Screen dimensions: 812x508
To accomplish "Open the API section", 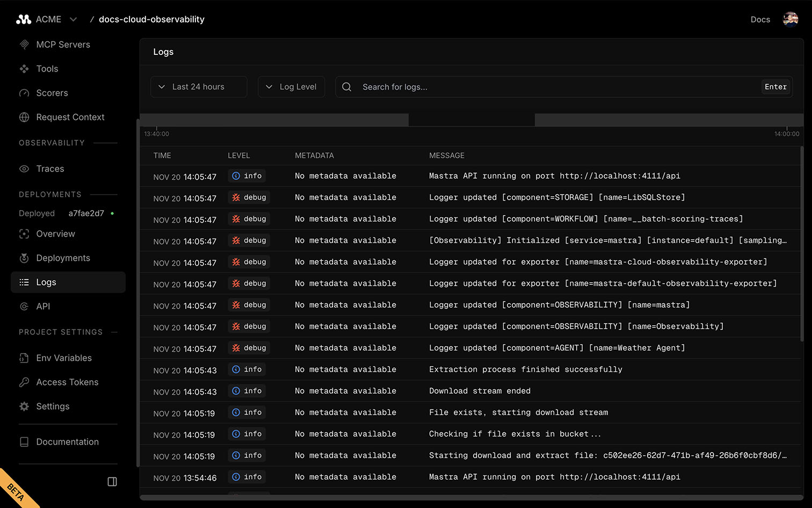I will pos(42,306).
